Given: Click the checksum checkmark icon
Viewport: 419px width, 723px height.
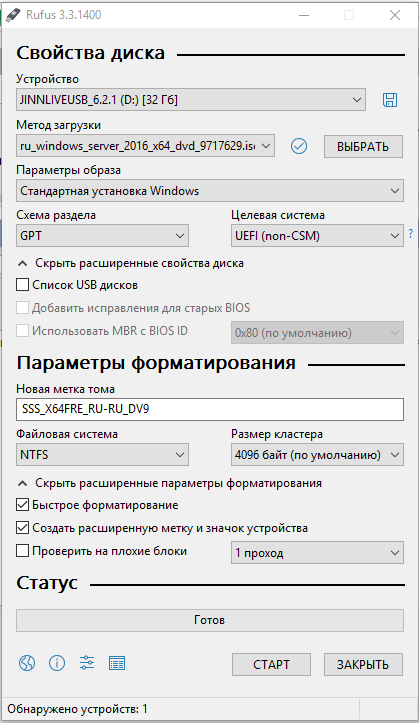Looking at the screenshot, I should (299, 146).
